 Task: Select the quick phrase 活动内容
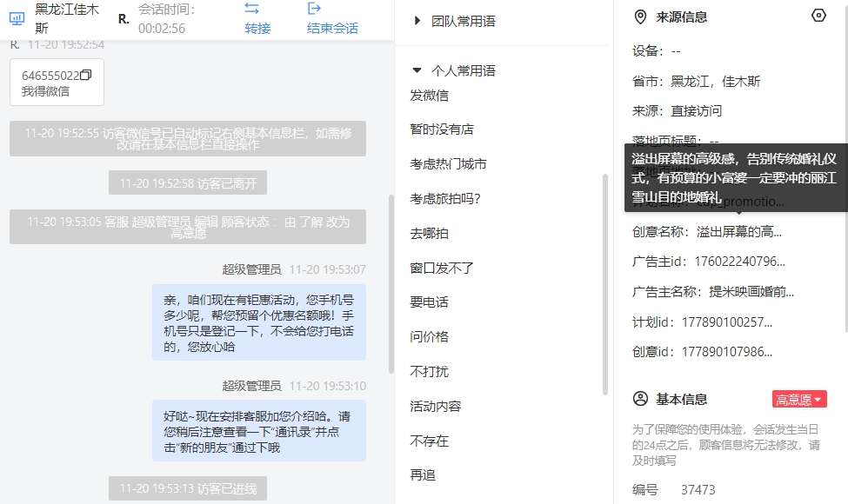(436, 406)
